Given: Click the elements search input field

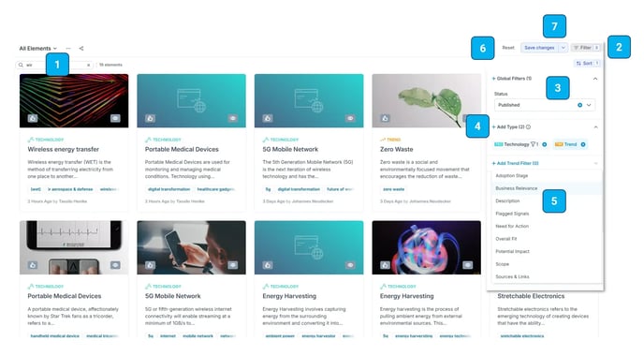Looking at the screenshot, I should 53,65.
